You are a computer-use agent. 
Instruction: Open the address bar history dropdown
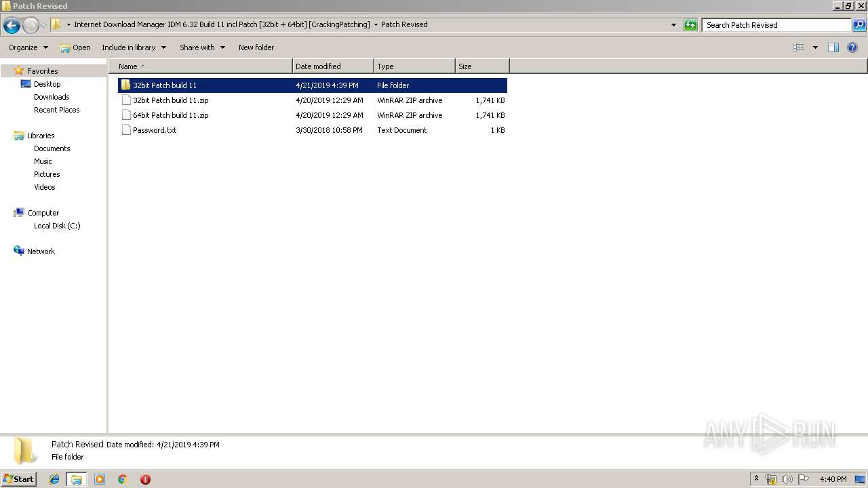pos(673,25)
